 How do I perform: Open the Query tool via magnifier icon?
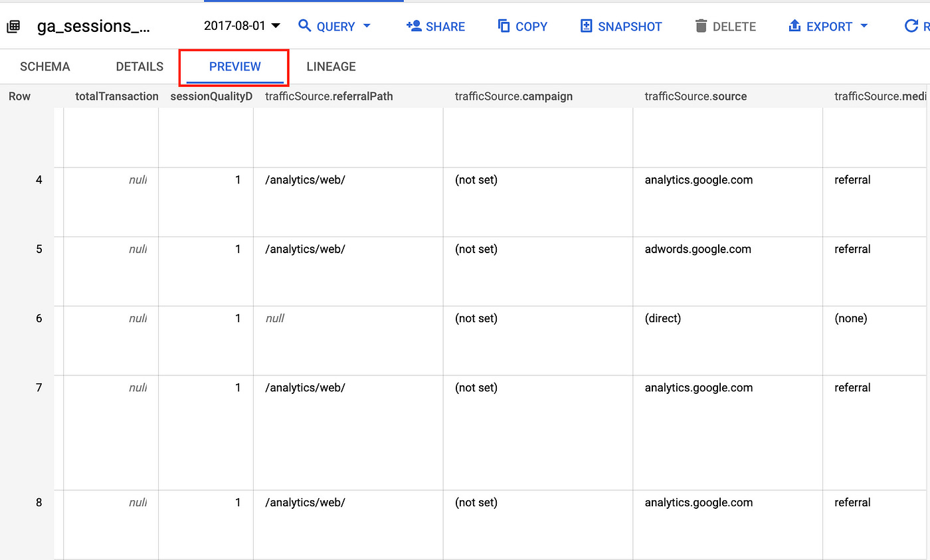(x=305, y=26)
